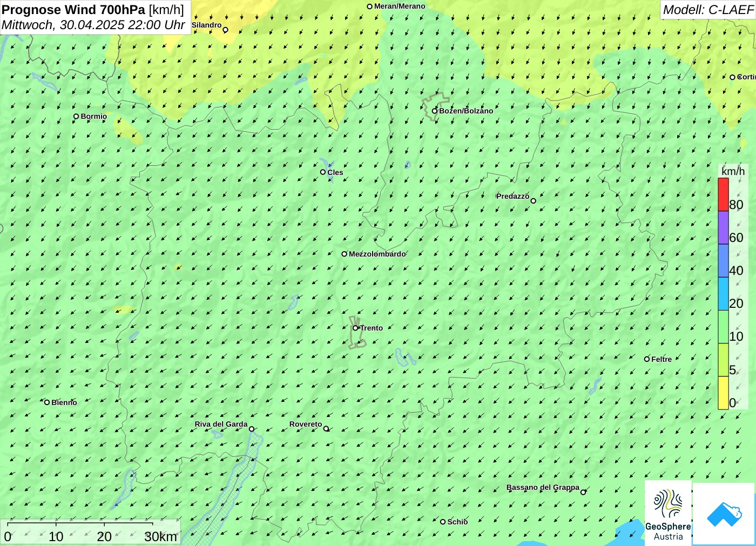Click the Bassano del Grappa marker
This screenshot has height=546, width=756.
(583, 492)
